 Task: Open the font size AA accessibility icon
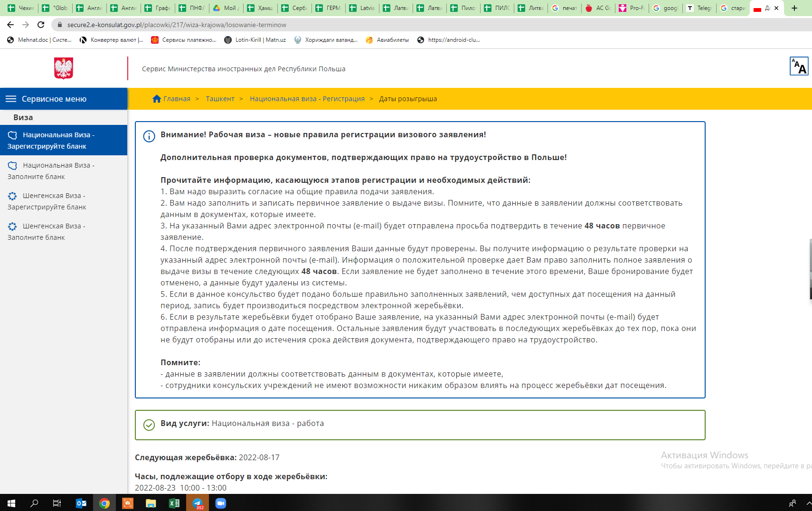(799, 66)
